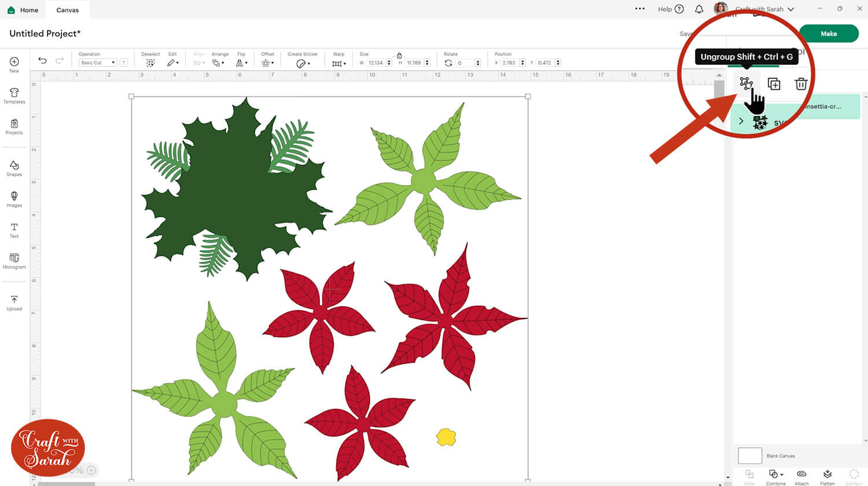Click the green Make button
Viewport: 868px width, 486px height.
coord(828,34)
